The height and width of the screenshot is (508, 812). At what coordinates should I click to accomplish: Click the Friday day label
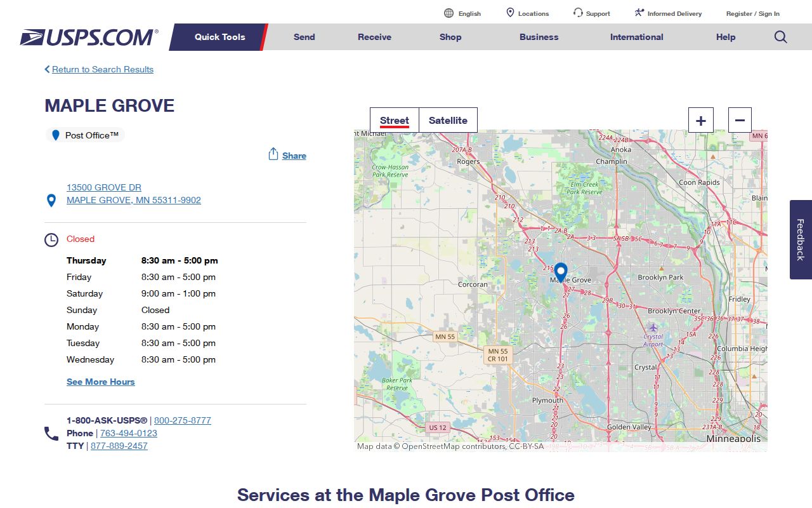tap(79, 277)
